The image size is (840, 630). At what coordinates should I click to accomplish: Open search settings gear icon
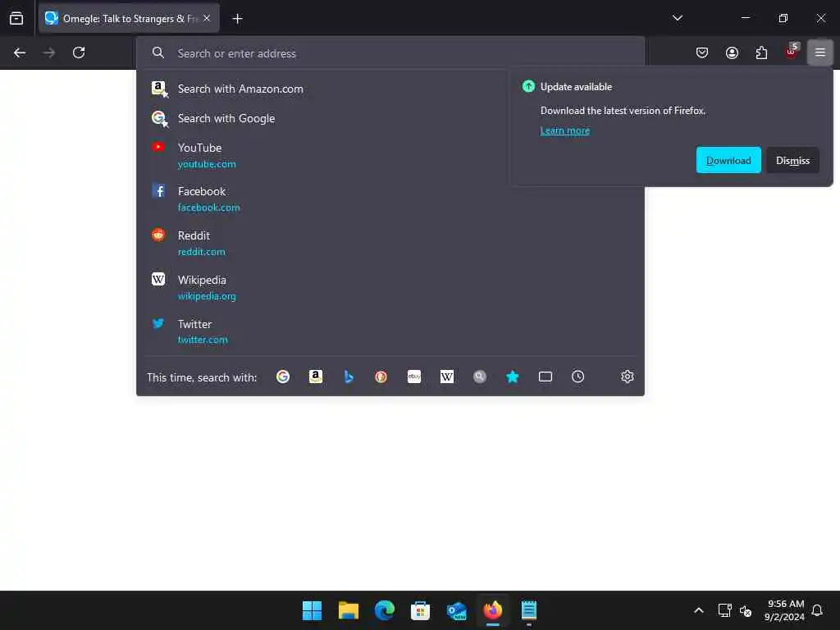[628, 377]
